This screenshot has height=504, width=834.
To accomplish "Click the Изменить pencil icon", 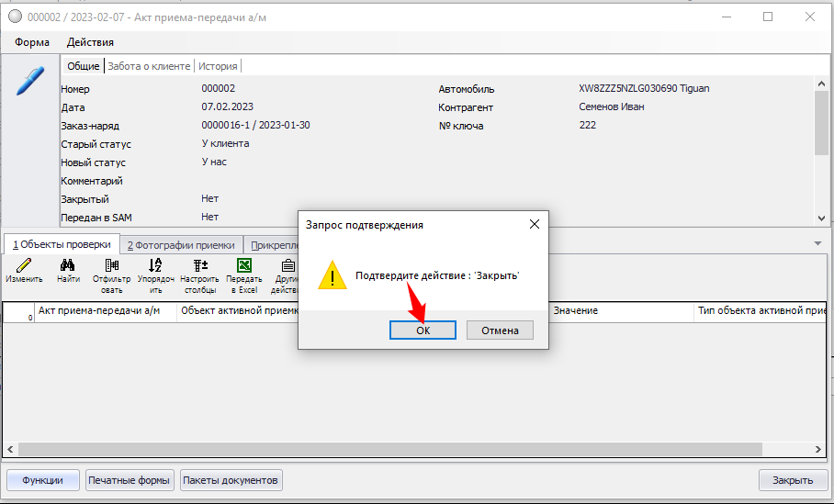I will [24, 266].
